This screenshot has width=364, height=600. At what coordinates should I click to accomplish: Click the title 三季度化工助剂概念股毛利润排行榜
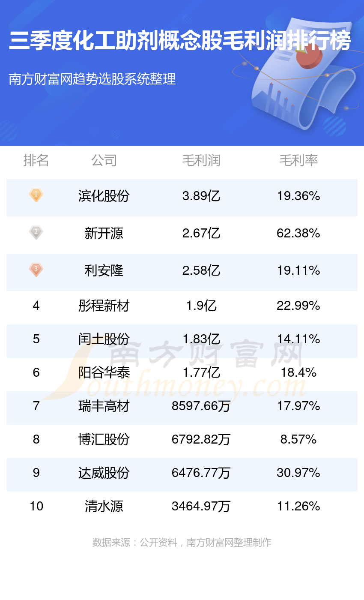tap(180, 41)
